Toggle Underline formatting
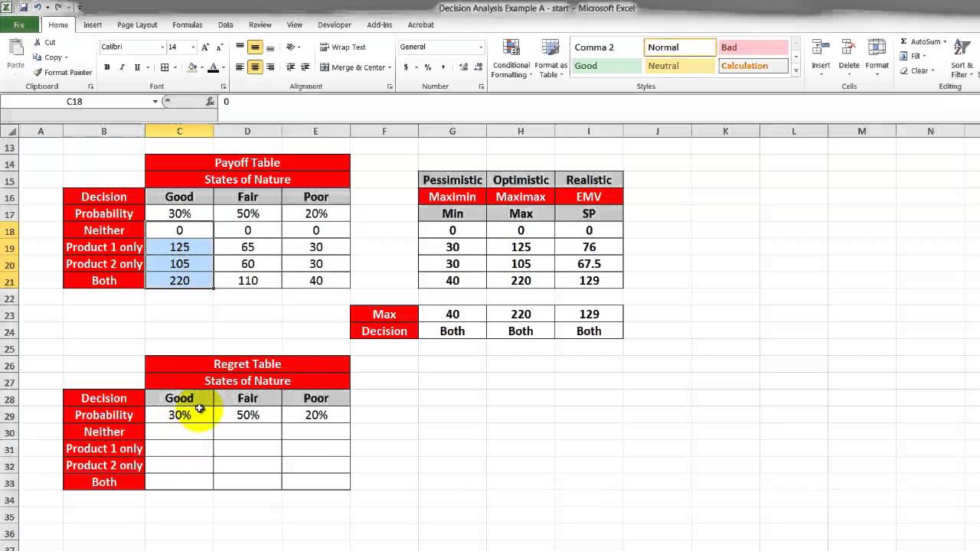The height and width of the screenshot is (551, 980). (x=138, y=67)
